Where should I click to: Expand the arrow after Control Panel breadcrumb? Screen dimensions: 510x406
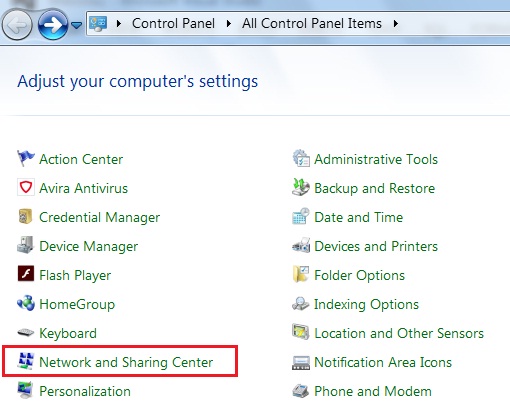[x=229, y=24]
